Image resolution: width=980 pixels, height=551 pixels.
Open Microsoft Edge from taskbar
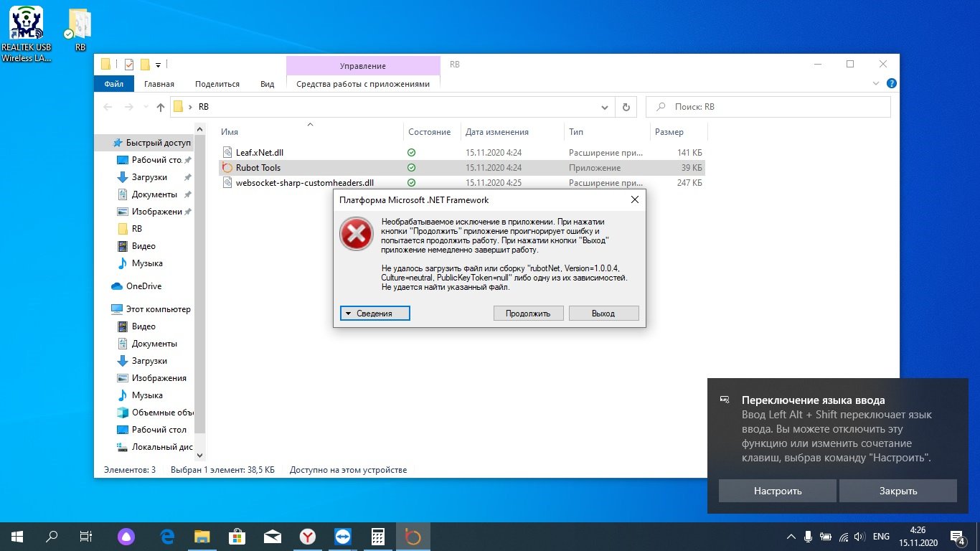tap(168, 536)
